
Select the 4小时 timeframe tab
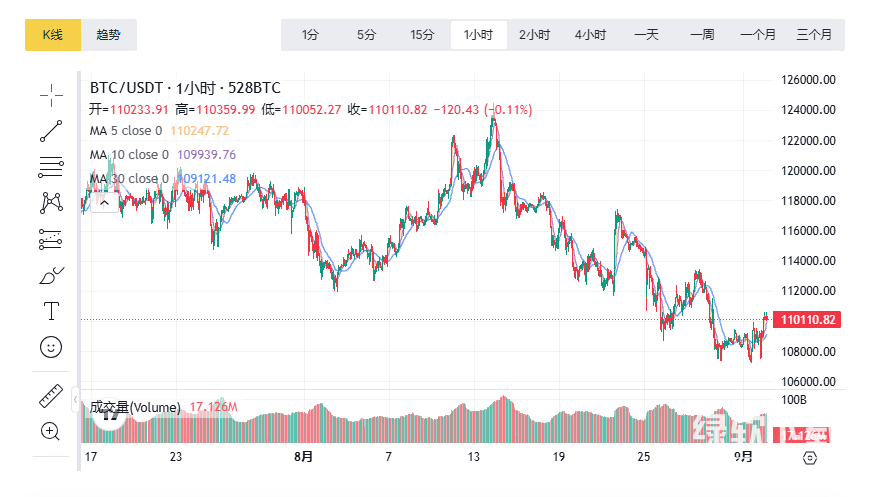point(590,35)
